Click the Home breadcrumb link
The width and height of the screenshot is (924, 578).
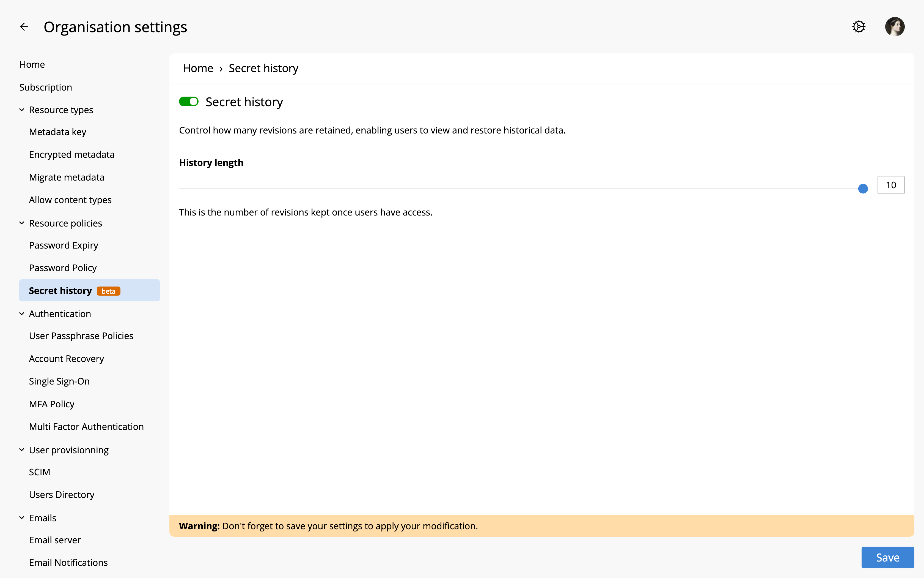tap(198, 68)
